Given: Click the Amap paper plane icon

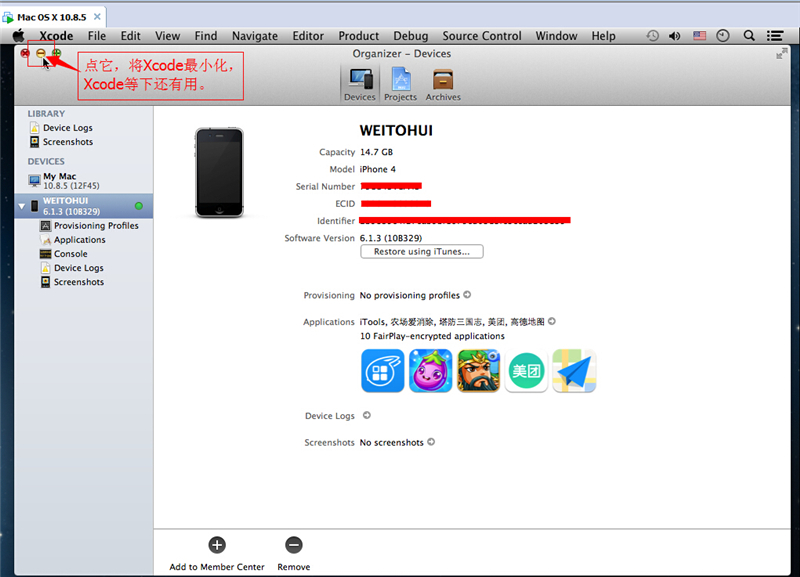Looking at the screenshot, I should [574, 371].
